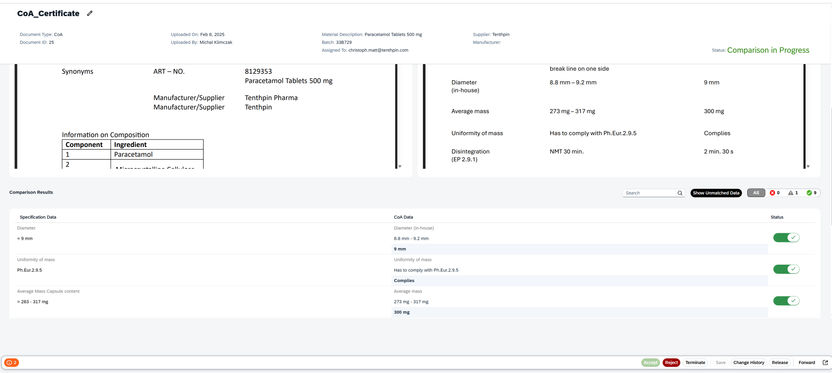
Task: Open Change History
Action: (749, 362)
